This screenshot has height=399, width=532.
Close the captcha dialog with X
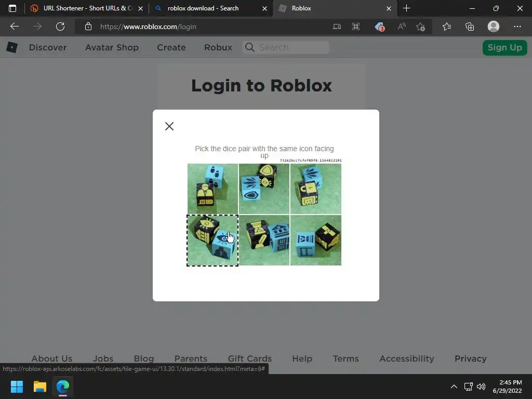point(169,126)
